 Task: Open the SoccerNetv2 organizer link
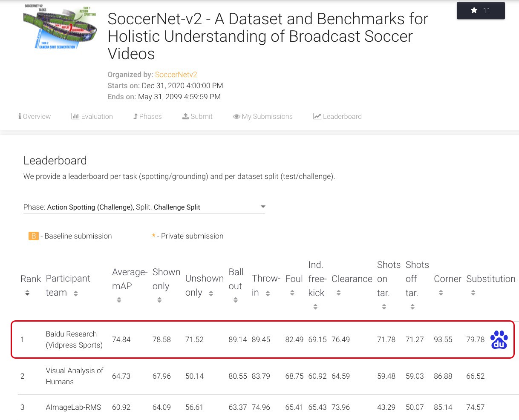click(176, 74)
